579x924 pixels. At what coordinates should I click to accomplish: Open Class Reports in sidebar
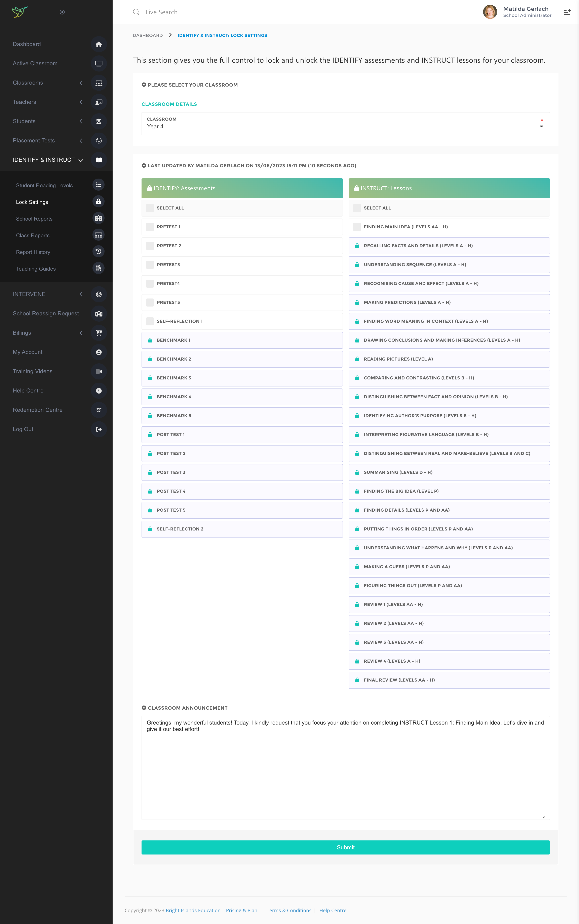coord(33,236)
